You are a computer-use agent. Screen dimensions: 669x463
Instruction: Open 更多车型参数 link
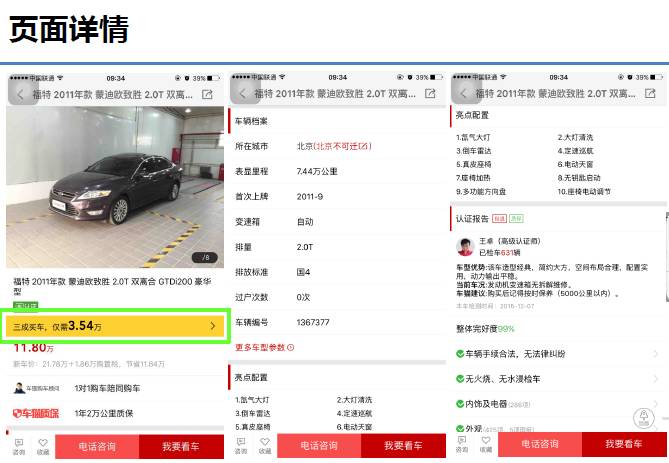click(265, 347)
